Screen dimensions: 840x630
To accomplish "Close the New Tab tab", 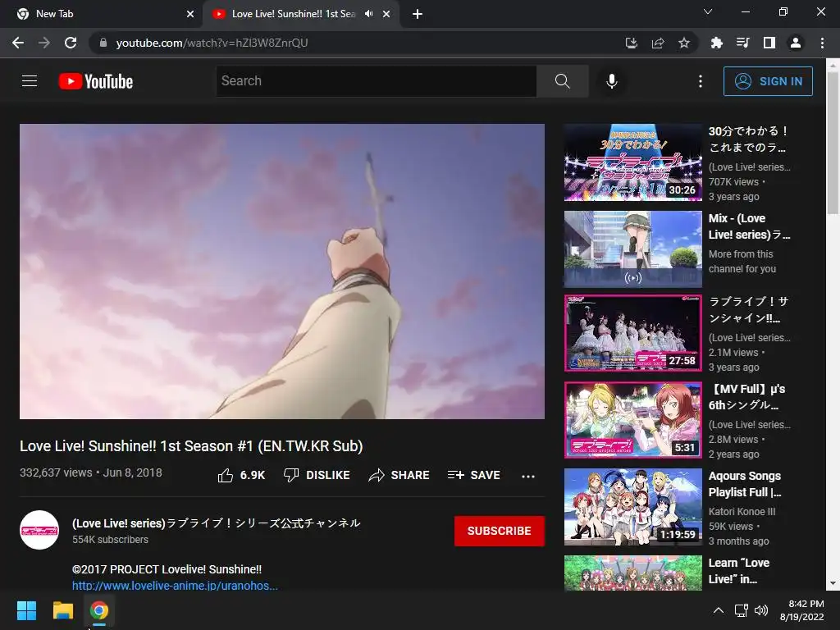I will pos(190,14).
